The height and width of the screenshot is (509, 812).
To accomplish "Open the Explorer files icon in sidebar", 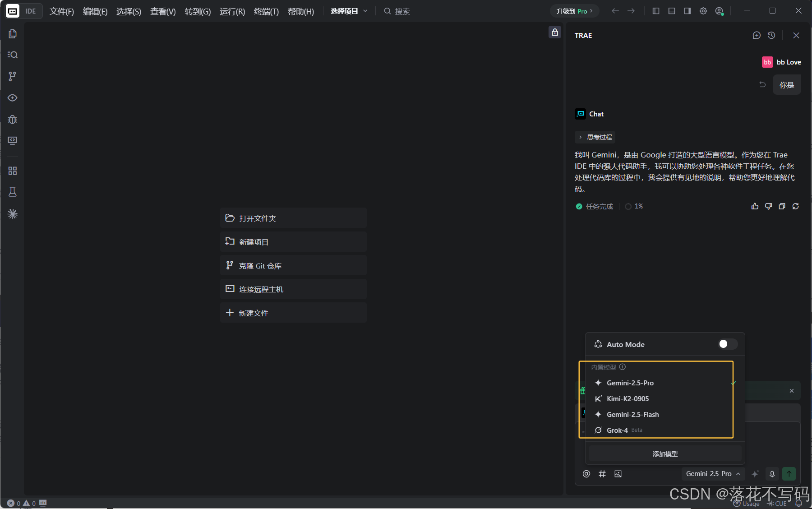I will pyautogui.click(x=13, y=34).
